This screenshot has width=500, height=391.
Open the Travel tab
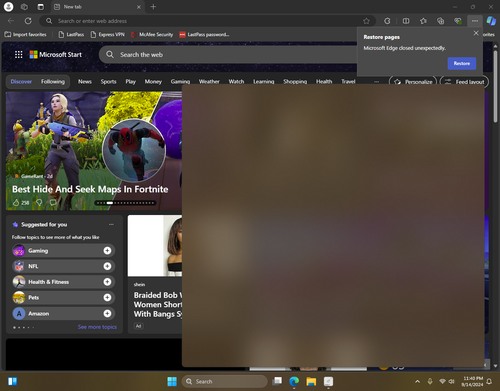(348, 81)
